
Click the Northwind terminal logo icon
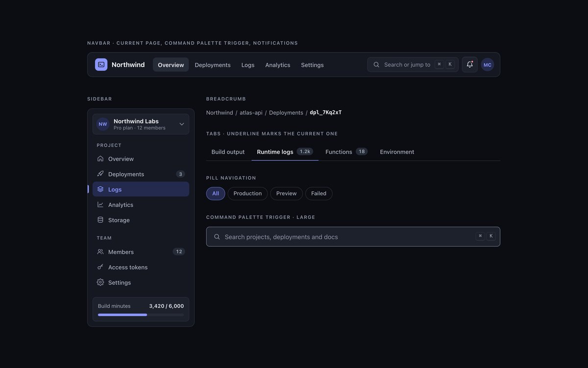pyautogui.click(x=101, y=65)
